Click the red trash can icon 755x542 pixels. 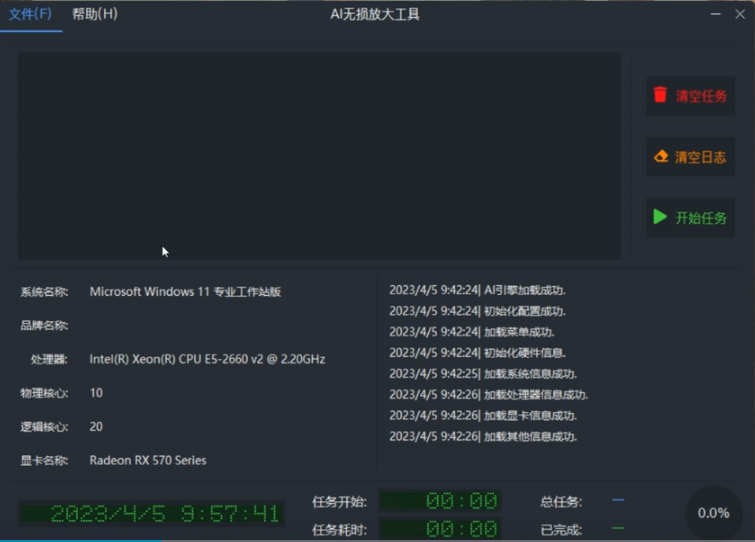point(660,95)
